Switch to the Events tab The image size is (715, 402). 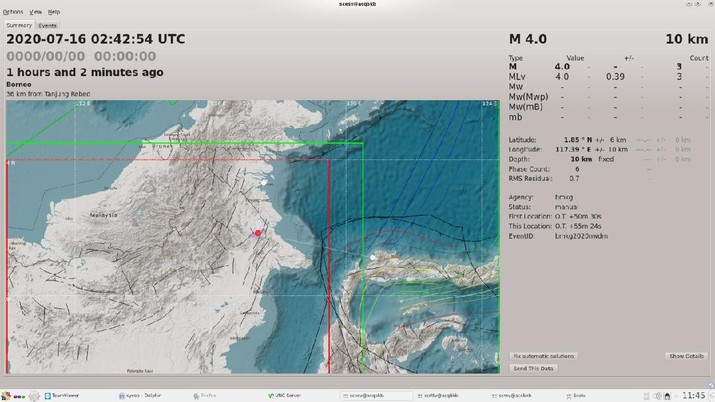[x=47, y=24]
